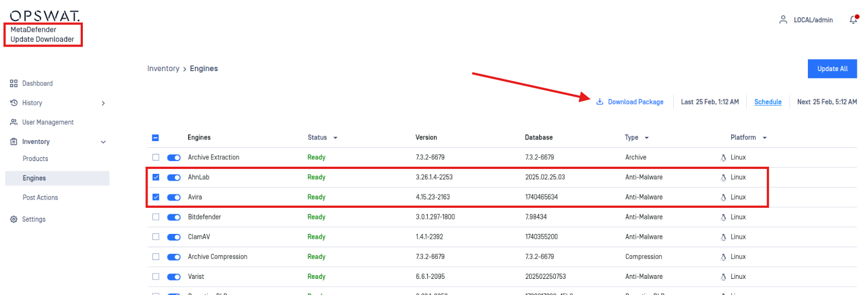Click the History clock icon
This screenshot has width=868, height=295.
tap(14, 103)
